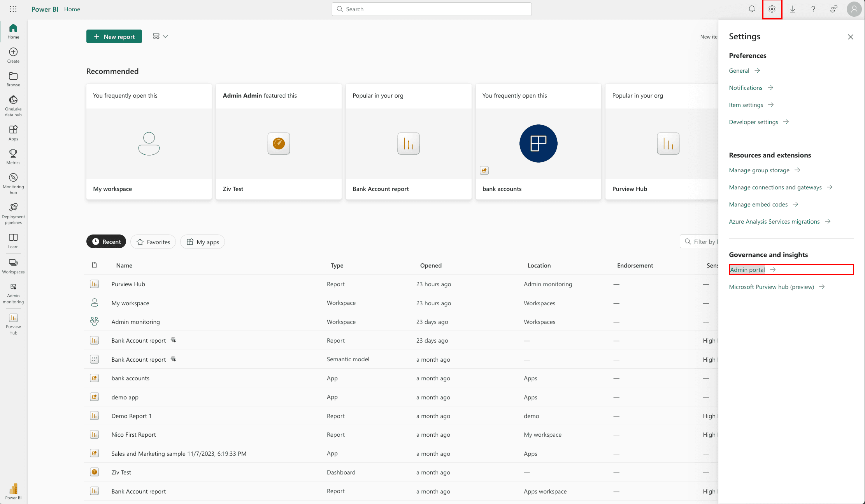865x504 pixels.
Task: Open Monitoring hub in sidebar
Action: (x=13, y=184)
